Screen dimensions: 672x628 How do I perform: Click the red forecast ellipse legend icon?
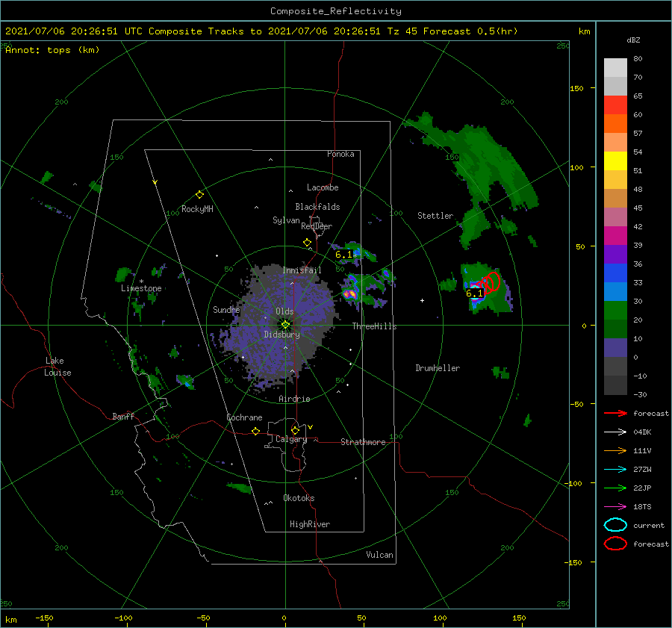(x=615, y=544)
